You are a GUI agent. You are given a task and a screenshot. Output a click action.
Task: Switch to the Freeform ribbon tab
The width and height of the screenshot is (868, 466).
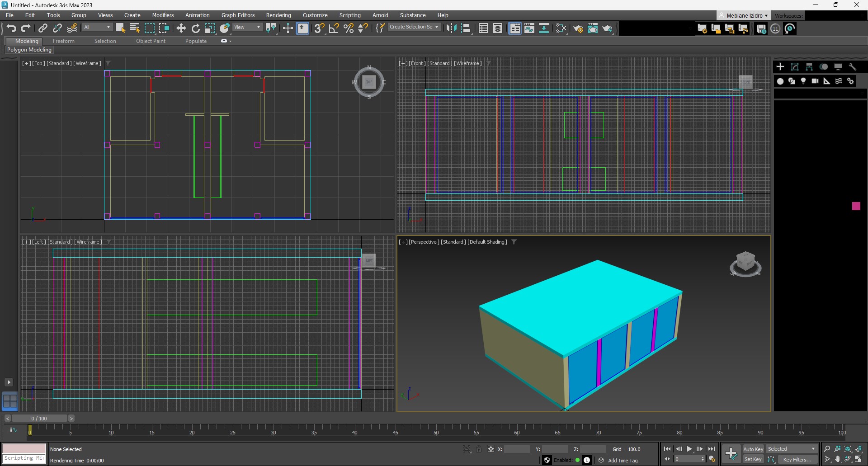point(63,41)
